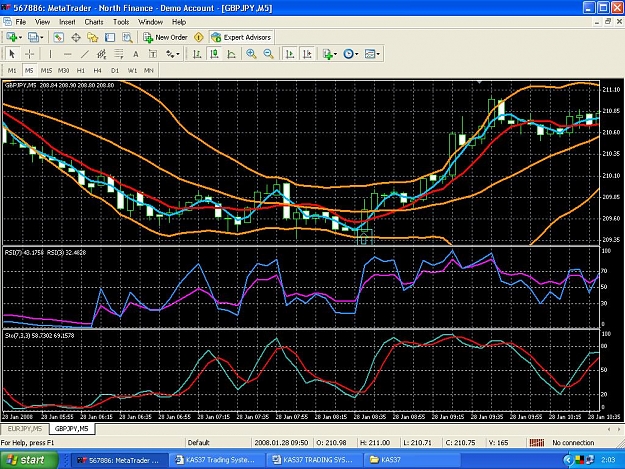Screen dimensions: 625x469
Task: Click the New Order button
Action: point(165,37)
